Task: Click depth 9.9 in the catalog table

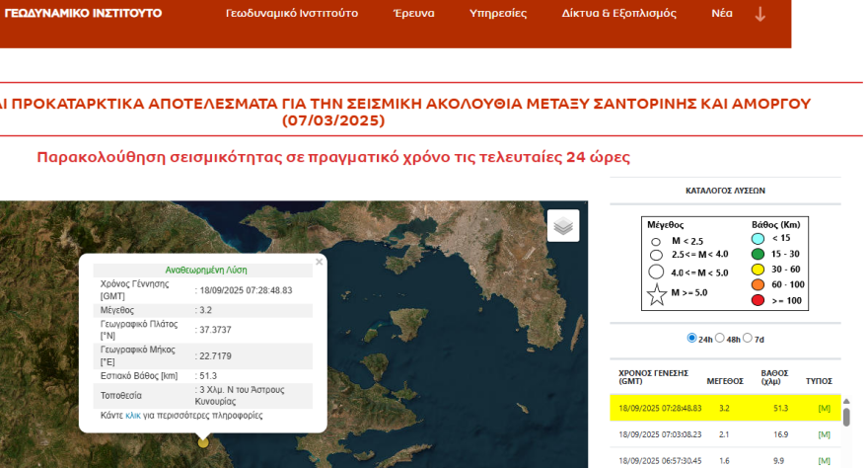Action: [x=779, y=461]
